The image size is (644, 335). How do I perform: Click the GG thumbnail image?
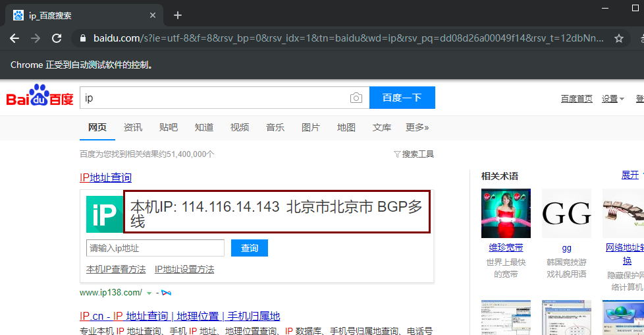pos(566,213)
